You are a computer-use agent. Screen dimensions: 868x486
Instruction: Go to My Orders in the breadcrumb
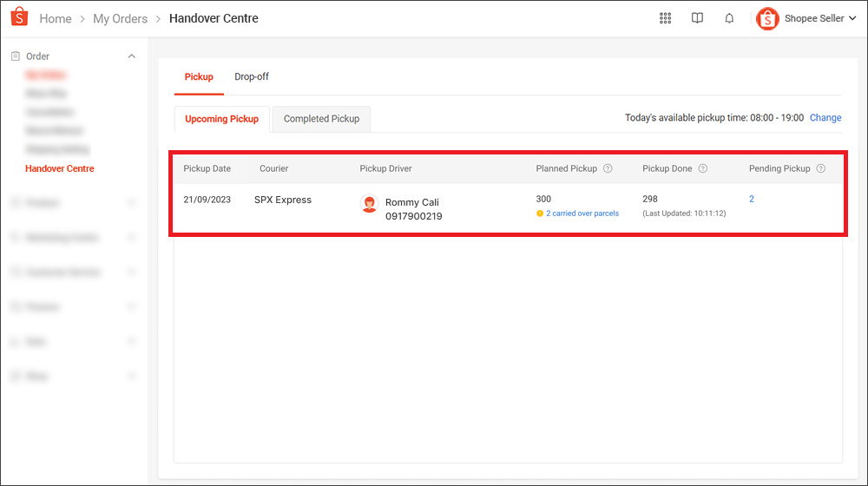(x=120, y=18)
